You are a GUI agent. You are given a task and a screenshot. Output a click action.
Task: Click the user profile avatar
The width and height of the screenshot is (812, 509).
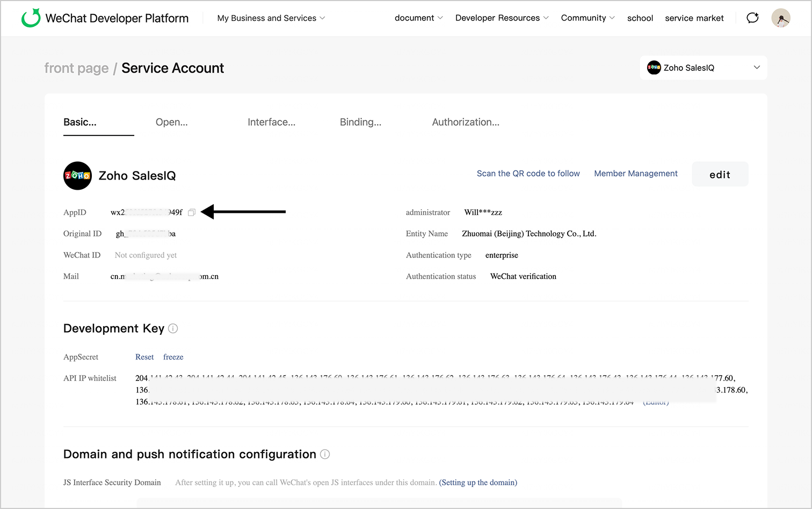click(x=780, y=18)
